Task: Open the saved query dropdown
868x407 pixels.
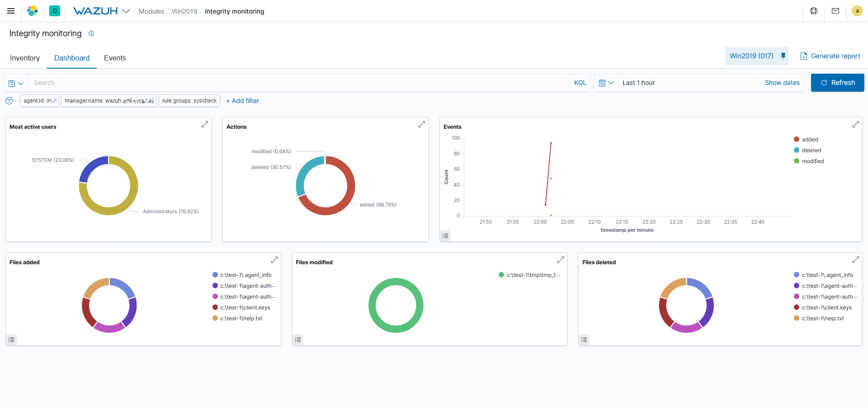Action: click(16, 83)
